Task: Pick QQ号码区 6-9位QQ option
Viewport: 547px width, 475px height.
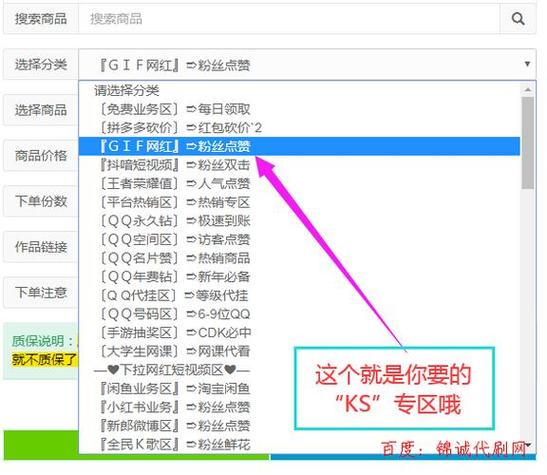Action: (x=299, y=314)
